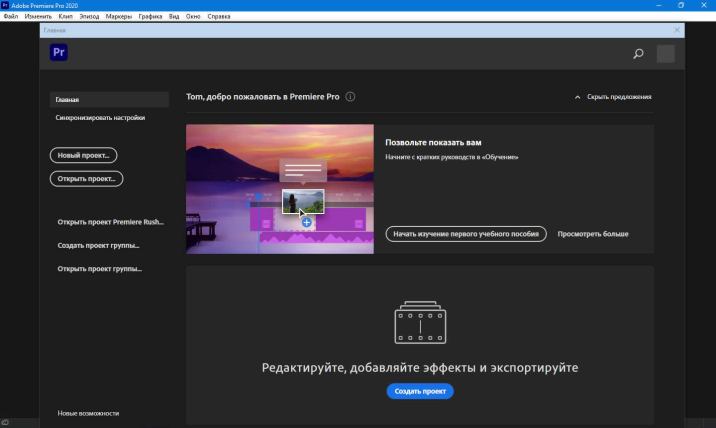Click the Открыть проект button

pos(86,178)
